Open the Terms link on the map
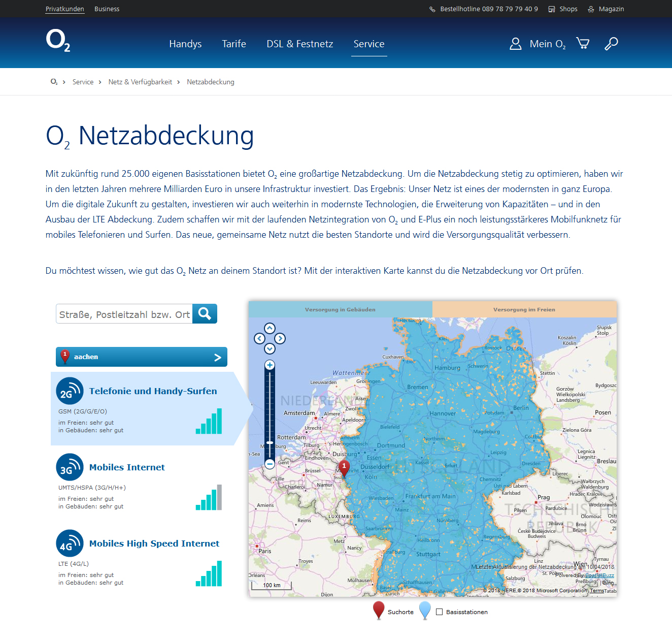The image size is (672, 640). tap(597, 591)
